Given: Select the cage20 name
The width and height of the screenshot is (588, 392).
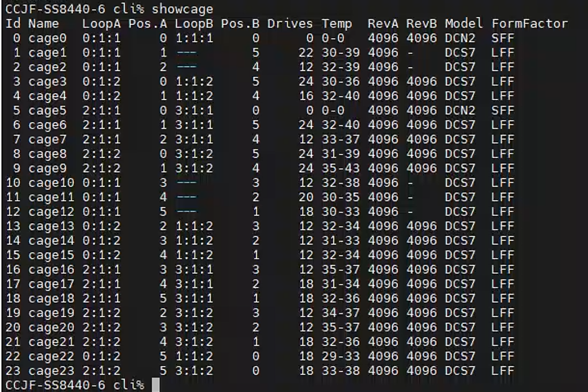Looking at the screenshot, I should coord(51,327).
